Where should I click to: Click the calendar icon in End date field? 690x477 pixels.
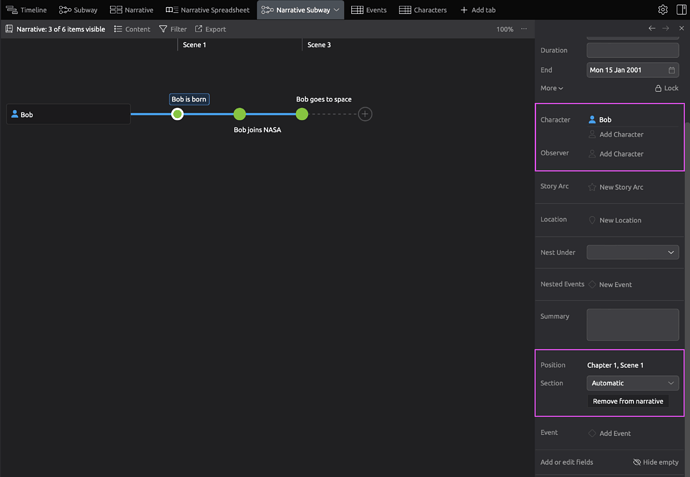pyautogui.click(x=670, y=70)
